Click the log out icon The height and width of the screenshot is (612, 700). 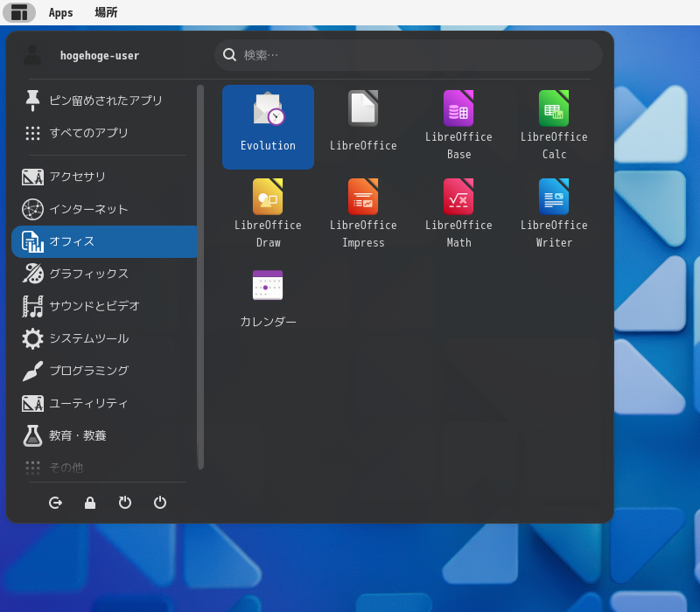click(x=55, y=503)
